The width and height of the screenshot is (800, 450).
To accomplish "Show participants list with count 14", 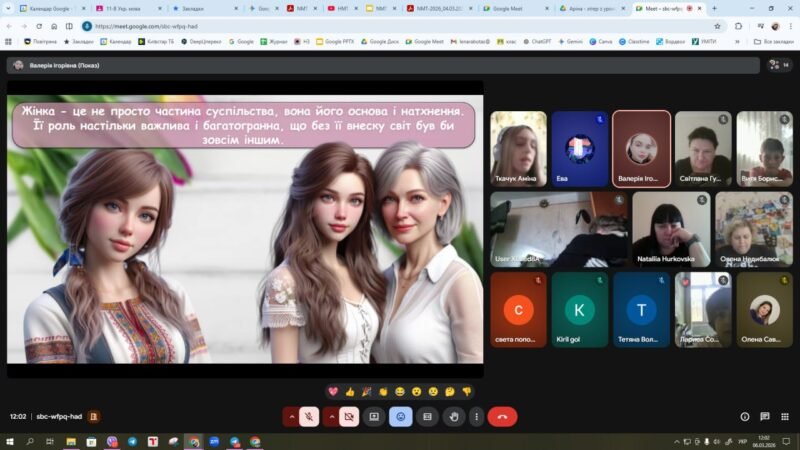I will tap(778, 65).
